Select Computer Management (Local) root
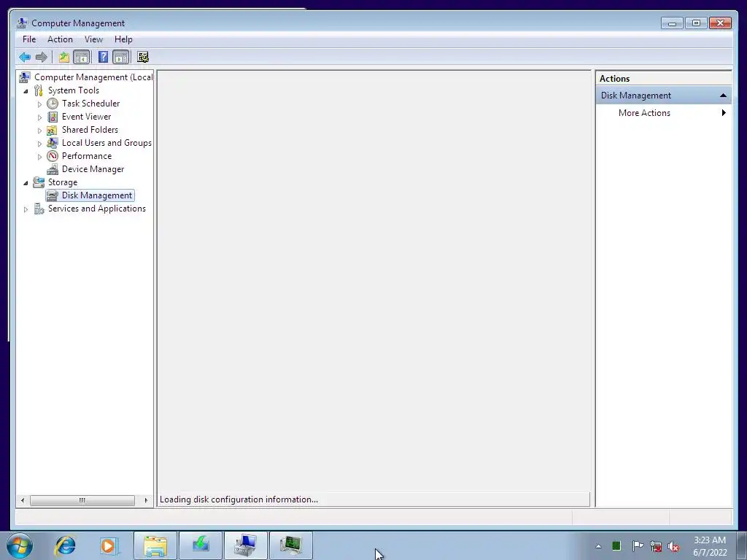Screen dimensions: 747x560 93,77
